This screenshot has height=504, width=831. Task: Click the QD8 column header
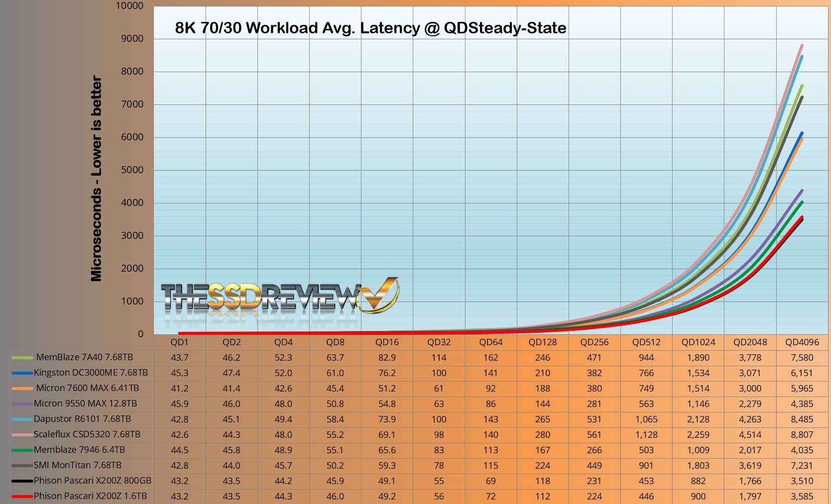(335, 342)
